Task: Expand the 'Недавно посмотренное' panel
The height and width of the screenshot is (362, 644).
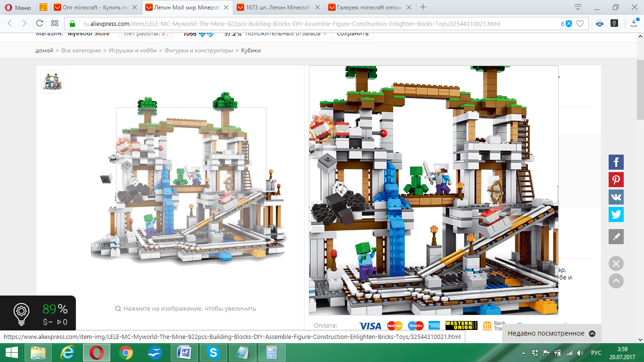Action: [x=552, y=333]
